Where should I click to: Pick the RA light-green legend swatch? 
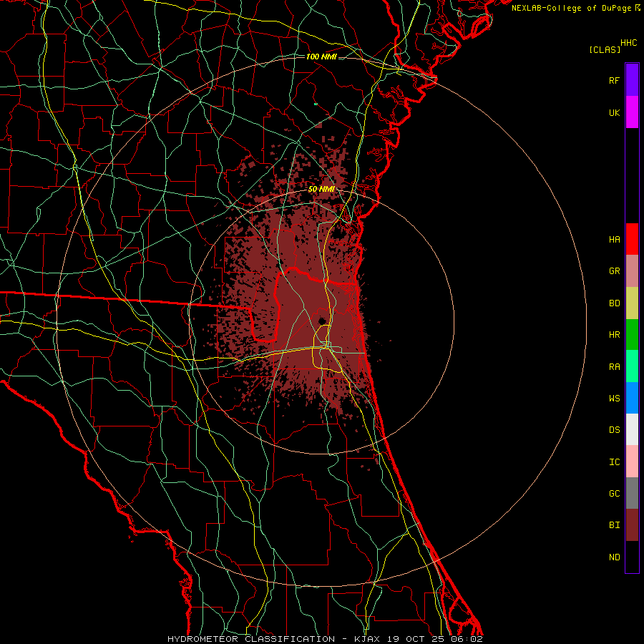632,366
